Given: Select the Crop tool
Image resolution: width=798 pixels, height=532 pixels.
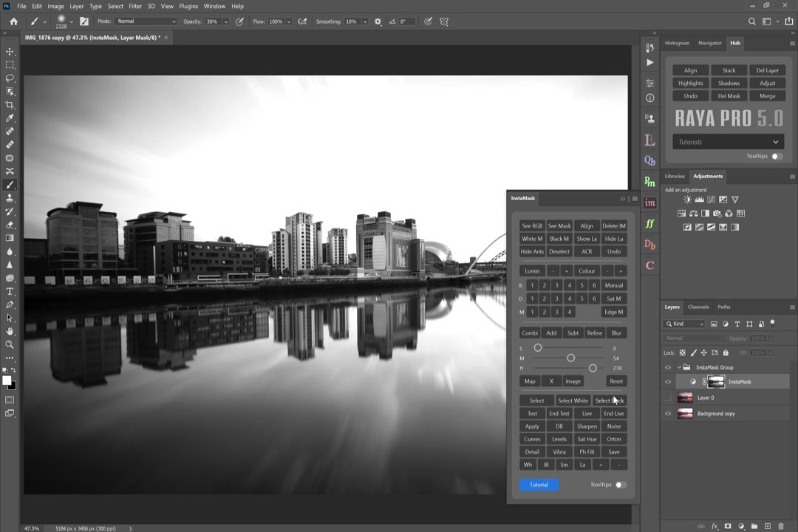Looking at the screenshot, I should (x=10, y=105).
